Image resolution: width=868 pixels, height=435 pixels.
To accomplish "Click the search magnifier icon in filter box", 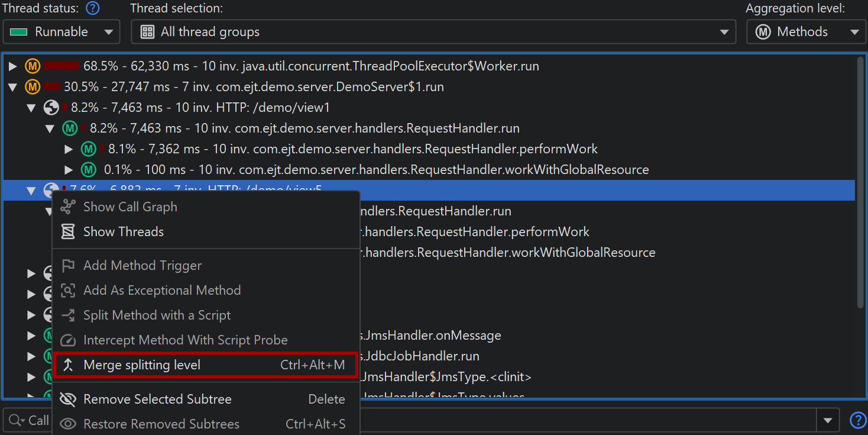I will 15,420.
